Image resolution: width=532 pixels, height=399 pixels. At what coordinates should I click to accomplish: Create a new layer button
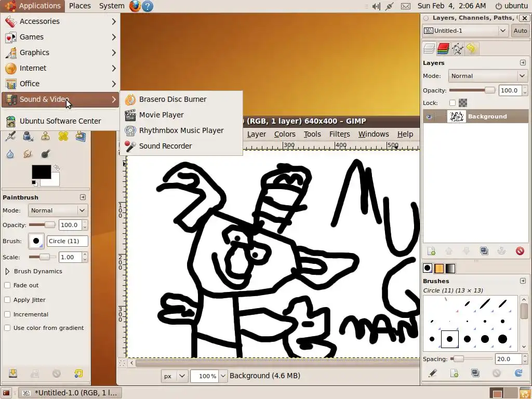tap(431, 251)
